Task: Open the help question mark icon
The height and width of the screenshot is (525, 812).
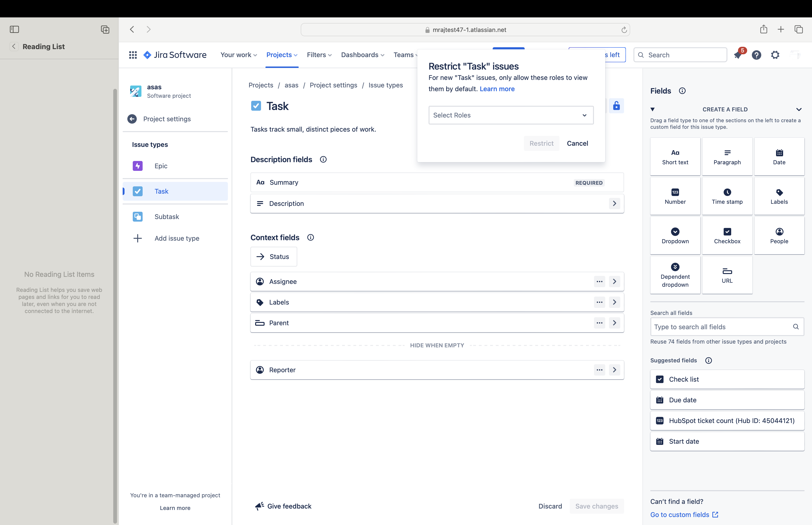Action: tap(757, 55)
